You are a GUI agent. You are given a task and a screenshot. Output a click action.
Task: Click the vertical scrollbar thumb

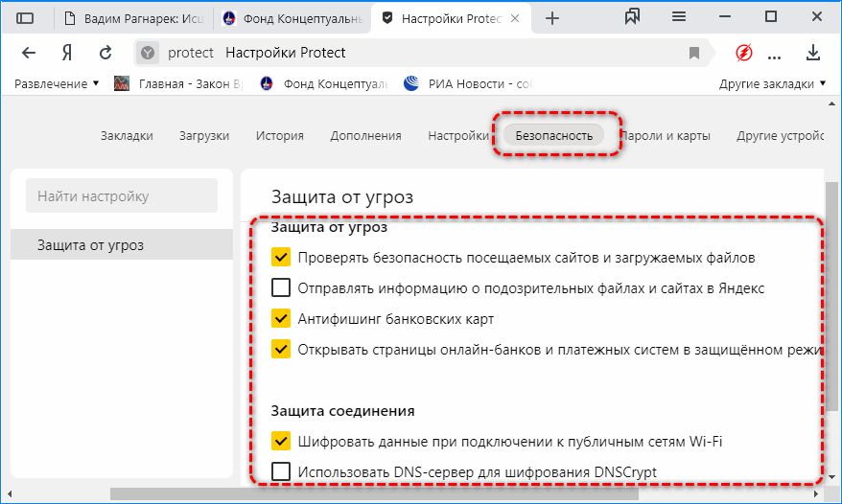pyautogui.click(x=831, y=296)
